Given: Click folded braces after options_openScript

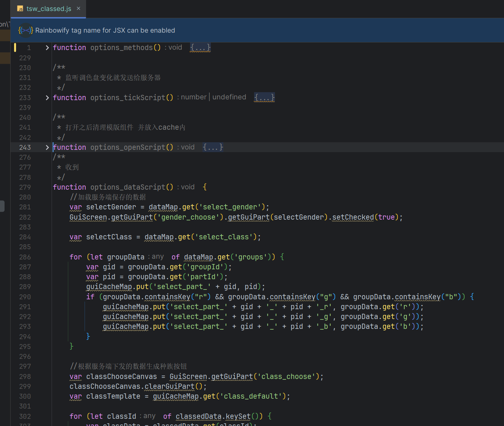Looking at the screenshot, I should (x=213, y=147).
